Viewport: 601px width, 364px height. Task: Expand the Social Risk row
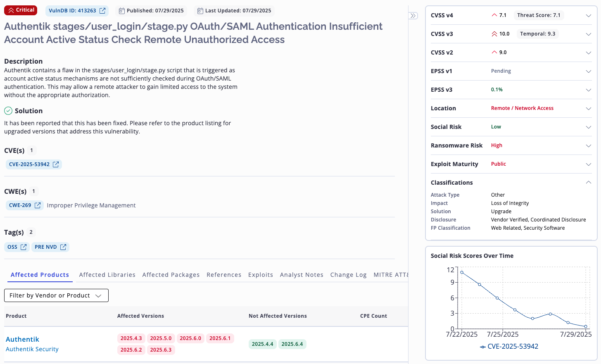pos(589,127)
